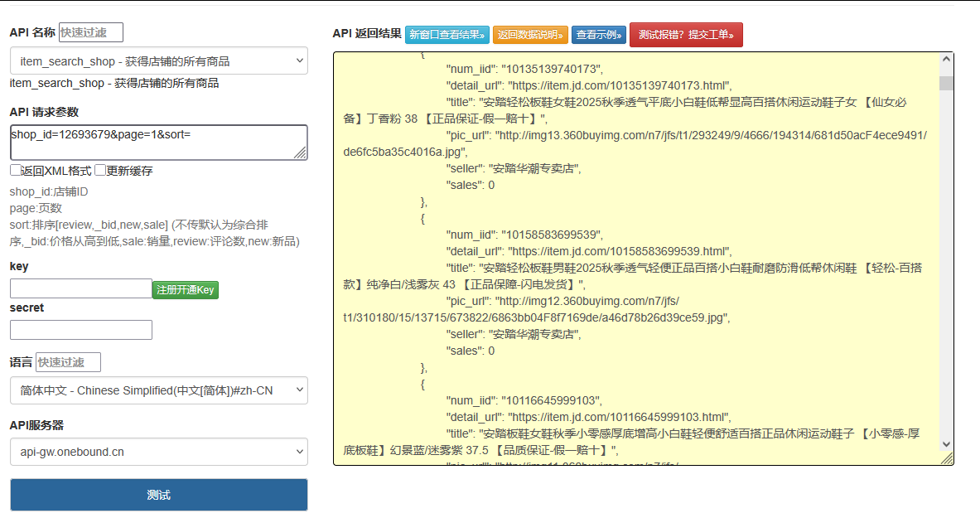This screenshot has width=980, height=518.
Task: Click the result box resize handle
Action: 948,459
